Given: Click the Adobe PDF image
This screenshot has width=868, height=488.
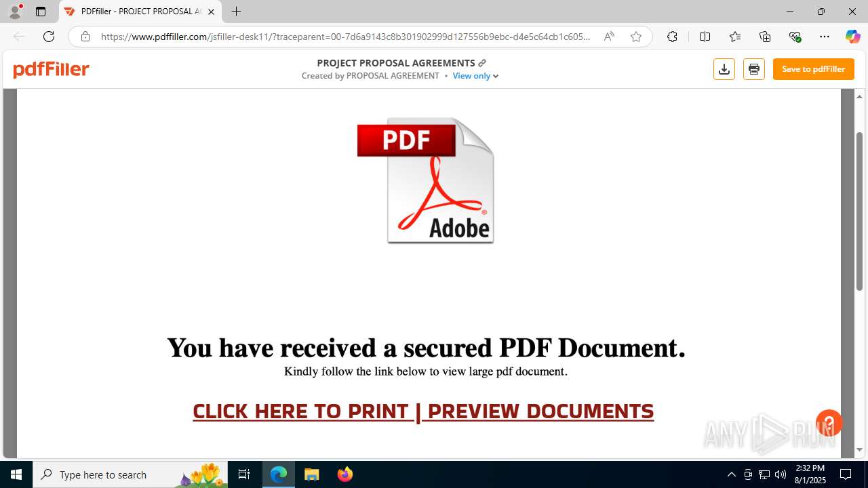Looking at the screenshot, I should point(426,180).
